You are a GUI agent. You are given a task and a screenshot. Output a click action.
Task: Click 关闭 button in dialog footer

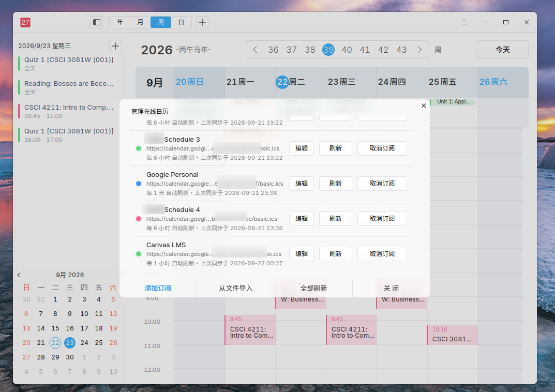coord(391,289)
